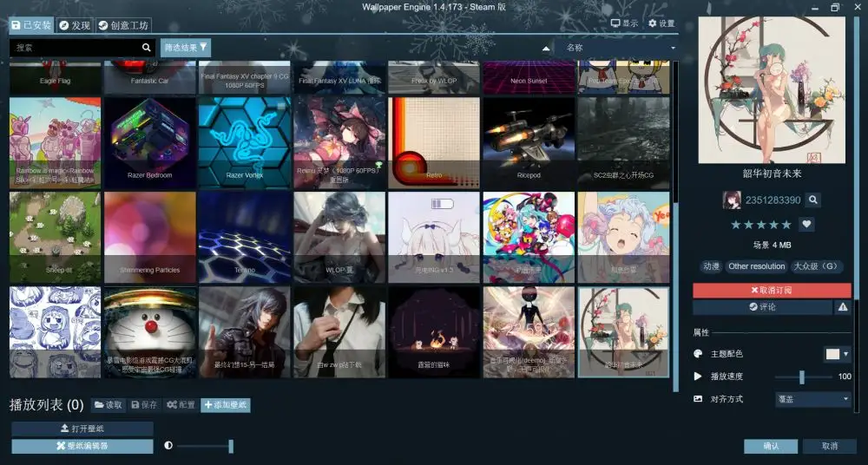Save playlist with 保存 disk button
This screenshot has width=868, height=465.
click(144, 405)
